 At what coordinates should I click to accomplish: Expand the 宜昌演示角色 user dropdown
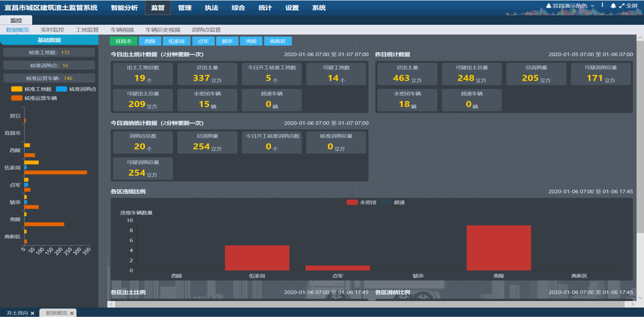click(592, 6)
